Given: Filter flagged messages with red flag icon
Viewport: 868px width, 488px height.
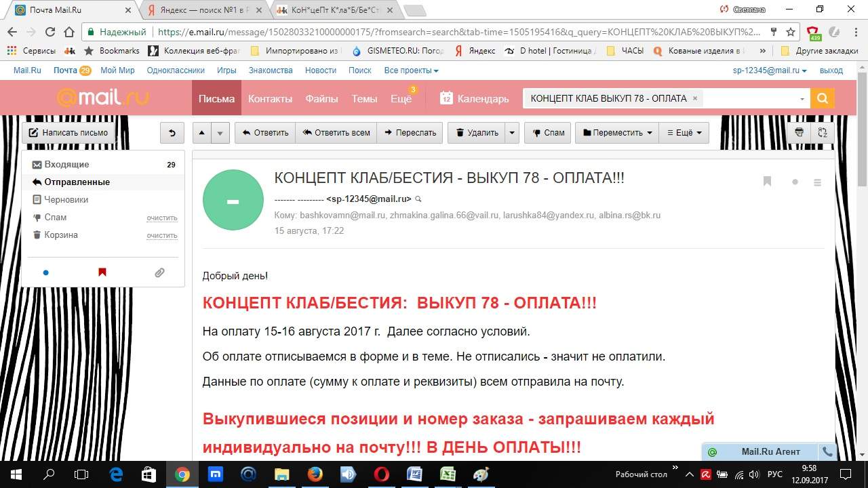Looking at the screenshot, I should (102, 272).
